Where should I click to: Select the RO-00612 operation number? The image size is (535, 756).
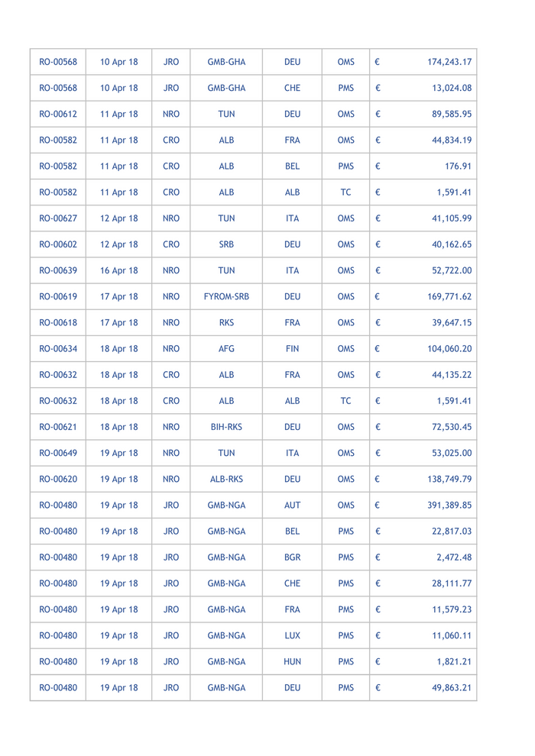pyautogui.click(x=58, y=115)
